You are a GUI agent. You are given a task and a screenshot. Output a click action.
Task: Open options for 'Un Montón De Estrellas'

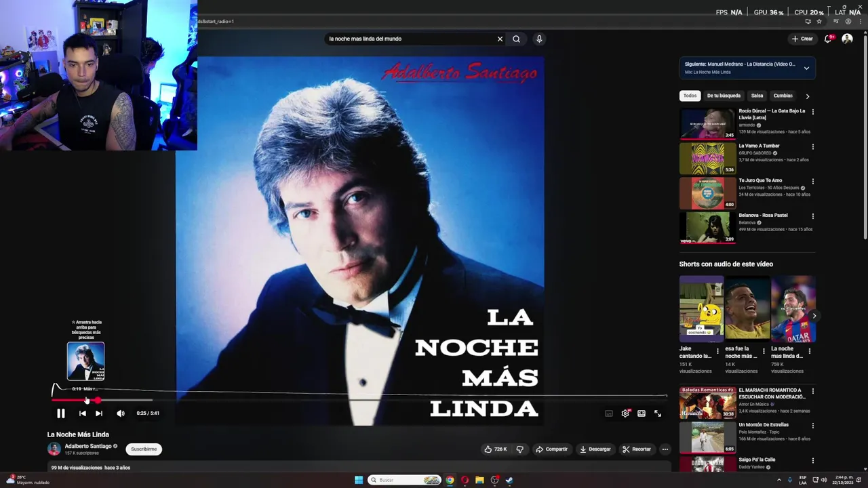point(812,426)
